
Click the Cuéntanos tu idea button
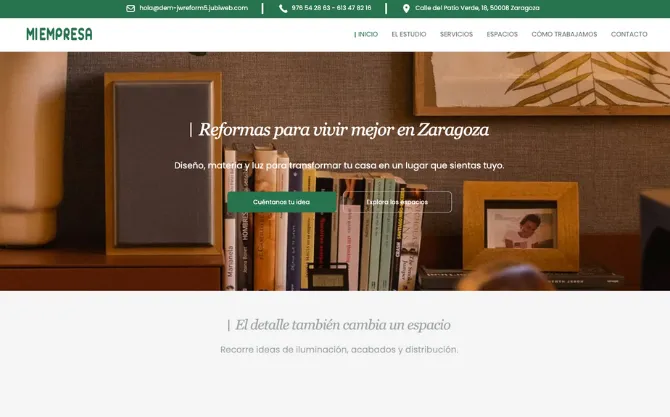click(x=282, y=202)
